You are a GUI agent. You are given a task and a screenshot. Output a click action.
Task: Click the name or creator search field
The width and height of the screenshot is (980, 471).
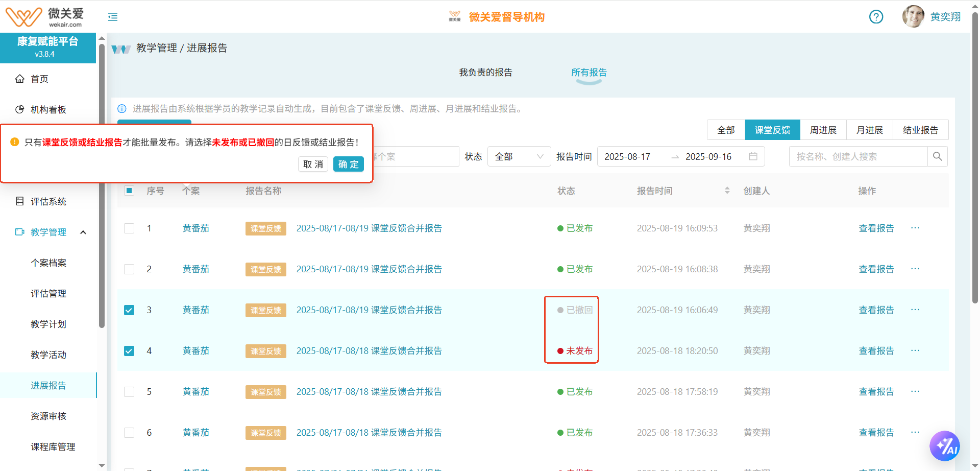pos(857,156)
